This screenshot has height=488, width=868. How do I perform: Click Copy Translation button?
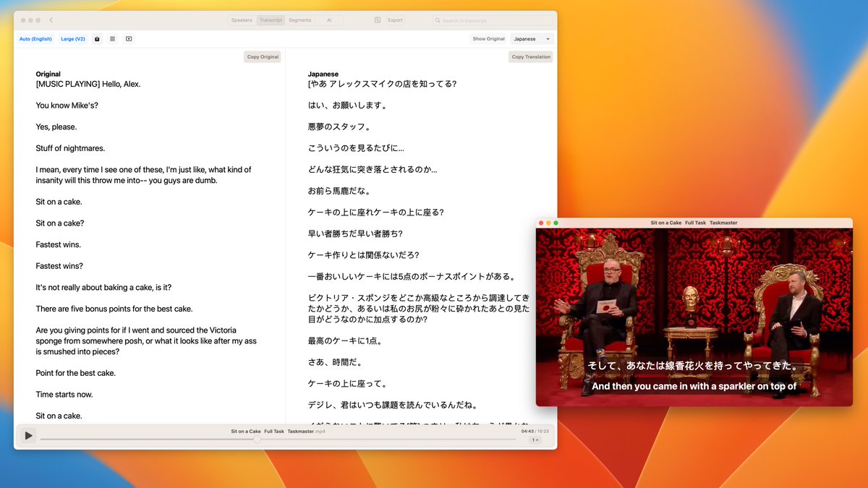click(x=531, y=57)
